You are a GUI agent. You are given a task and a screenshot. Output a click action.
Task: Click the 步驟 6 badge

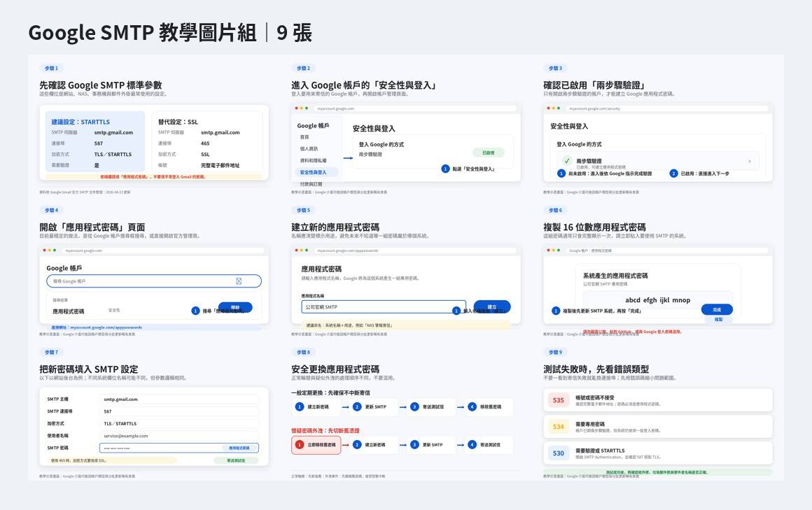click(x=555, y=210)
